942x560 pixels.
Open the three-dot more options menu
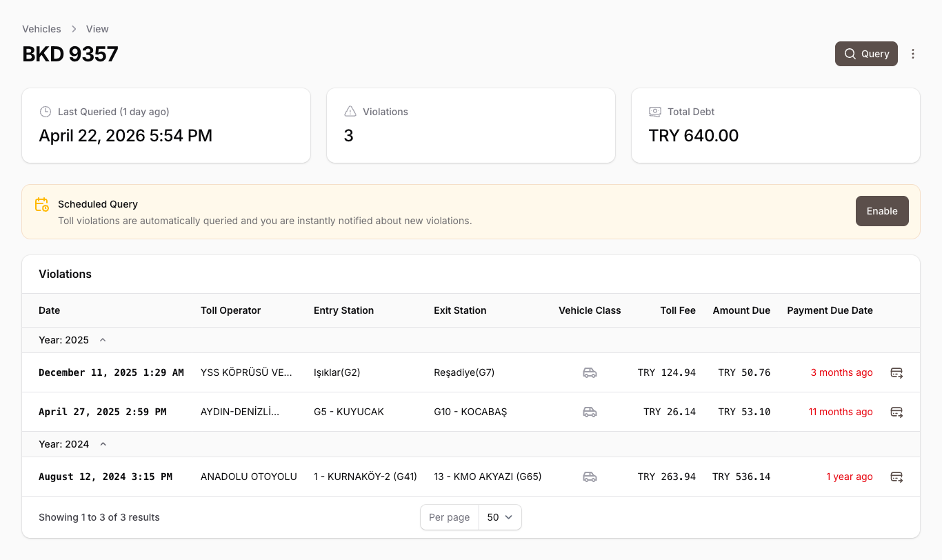tap(913, 54)
